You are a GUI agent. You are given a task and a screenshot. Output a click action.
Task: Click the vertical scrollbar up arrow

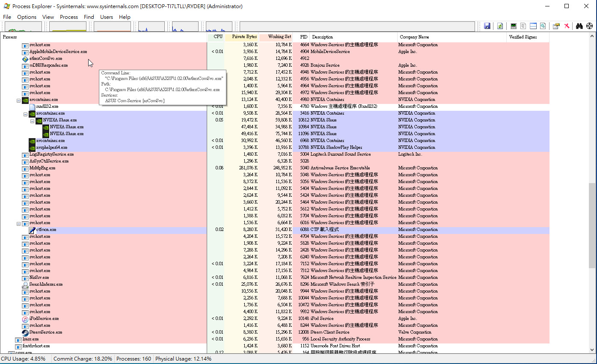592,37
